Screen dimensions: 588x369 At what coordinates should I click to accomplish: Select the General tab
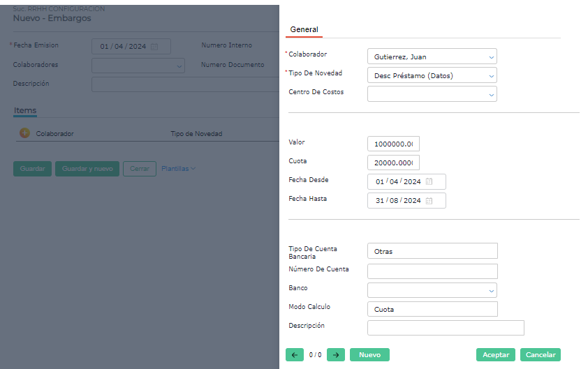pos(304,30)
